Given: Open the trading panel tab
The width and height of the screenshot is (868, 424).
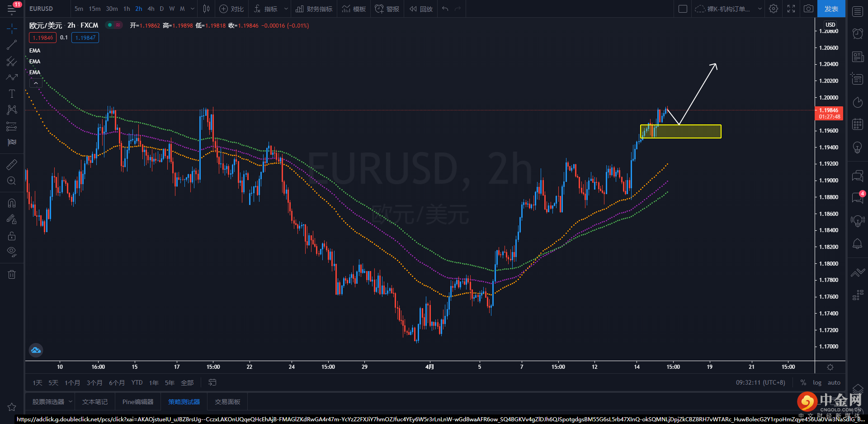Looking at the screenshot, I should click(x=227, y=402).
